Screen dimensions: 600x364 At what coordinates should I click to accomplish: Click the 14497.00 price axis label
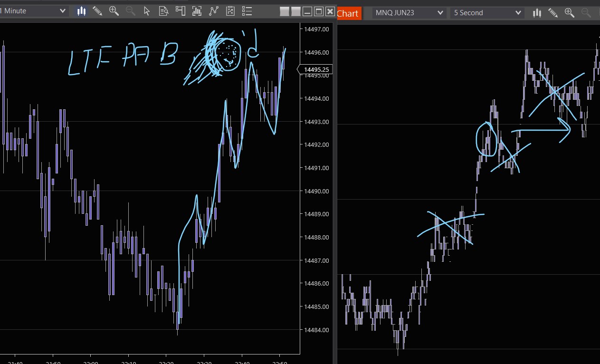pos(316,29)
